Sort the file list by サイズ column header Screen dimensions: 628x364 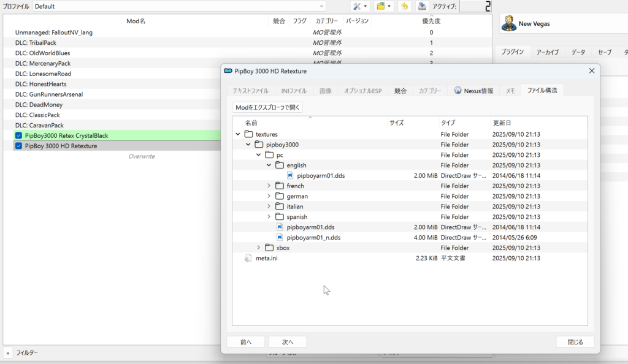396,123
